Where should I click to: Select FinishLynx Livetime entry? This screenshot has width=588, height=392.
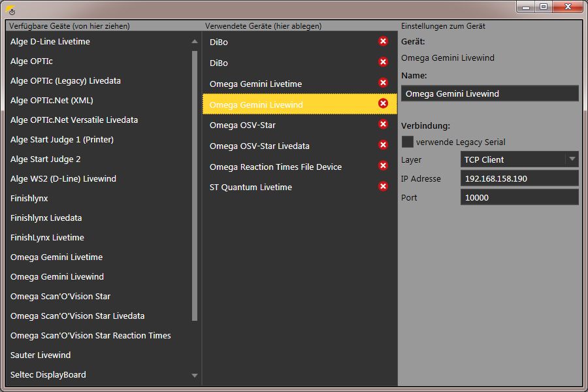(47, 237)
